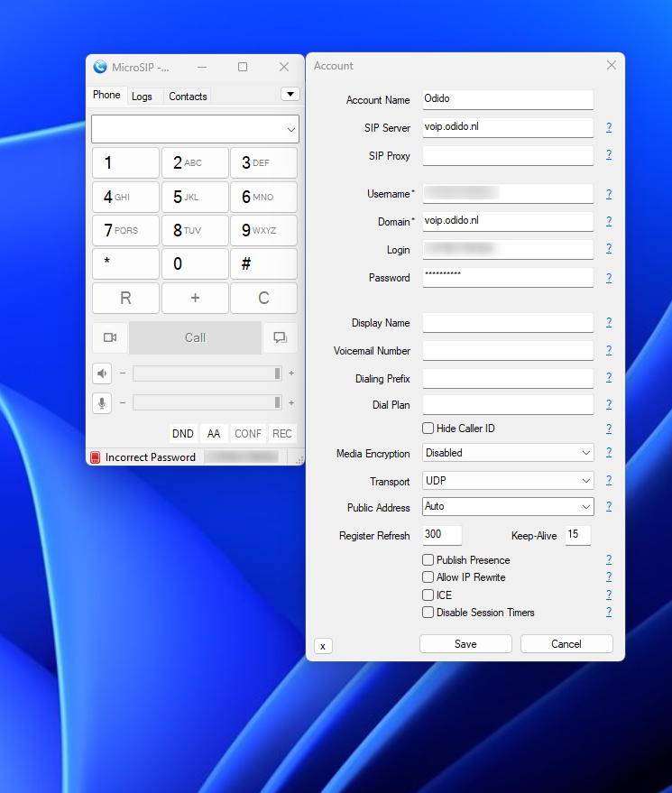
Task: Open the MicroSIP main menu arrow
Action: 290,94
